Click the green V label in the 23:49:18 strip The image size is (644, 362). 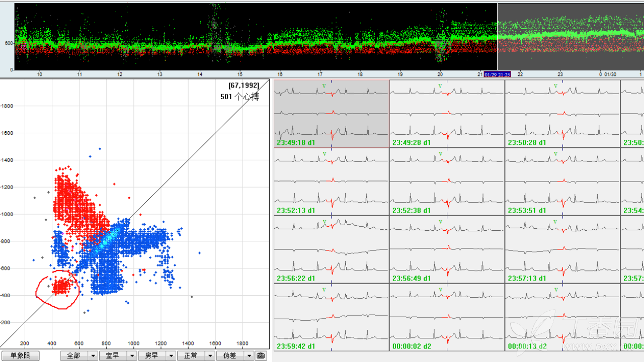tap(325, 86)
